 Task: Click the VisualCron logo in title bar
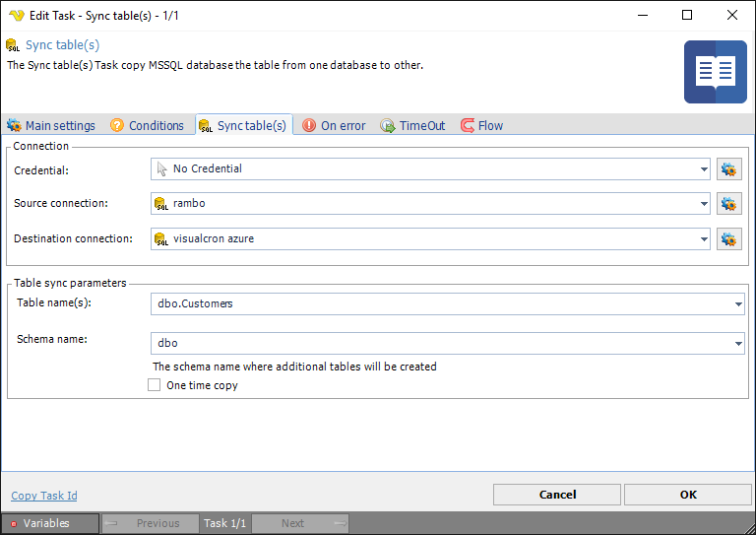pyautogui.click(x=16, y=16)
